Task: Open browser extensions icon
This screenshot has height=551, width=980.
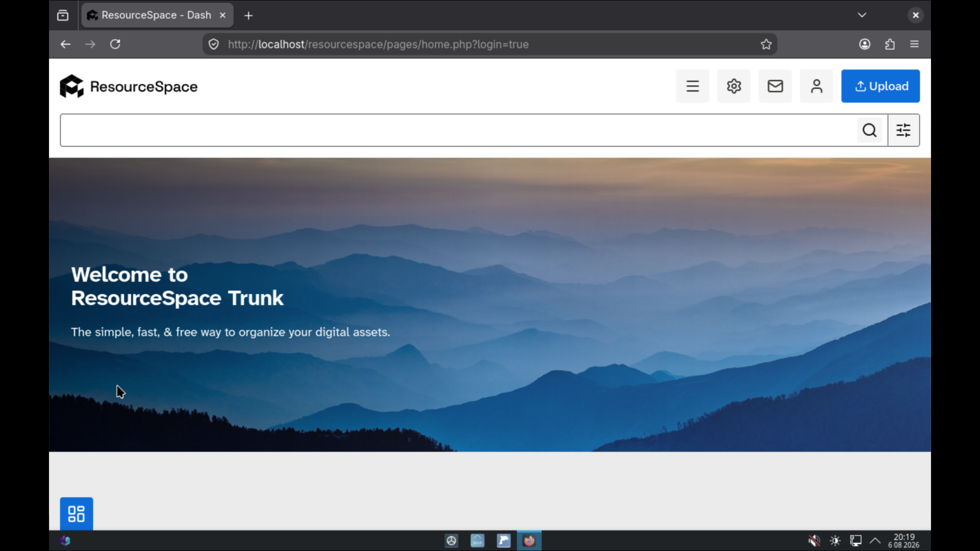Action: point(890,44)
